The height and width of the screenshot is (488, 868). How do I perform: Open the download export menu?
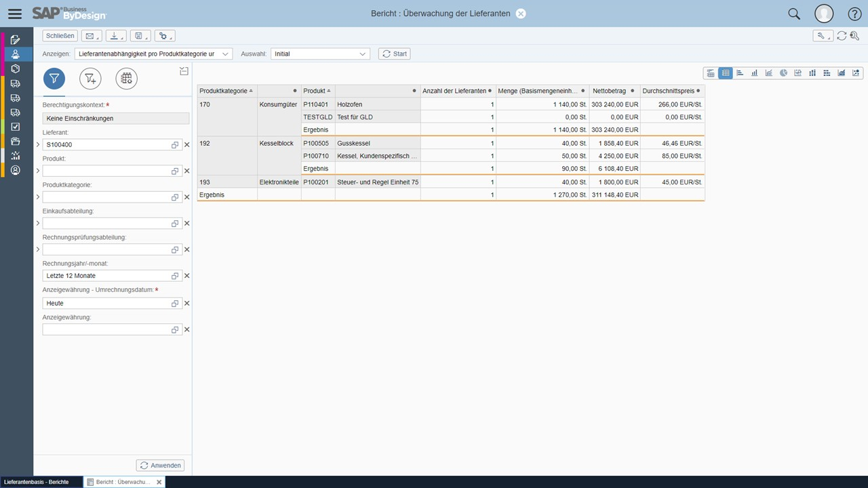click(117, 36)
